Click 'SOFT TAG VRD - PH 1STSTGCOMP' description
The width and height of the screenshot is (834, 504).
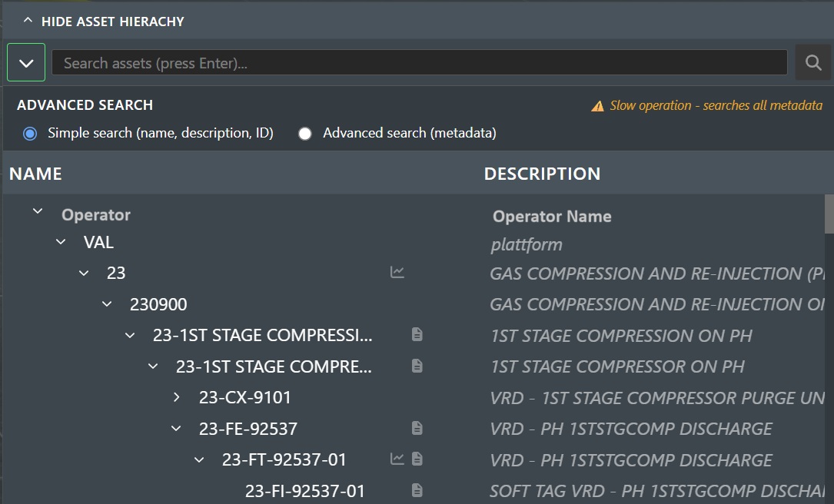point(657,491)
